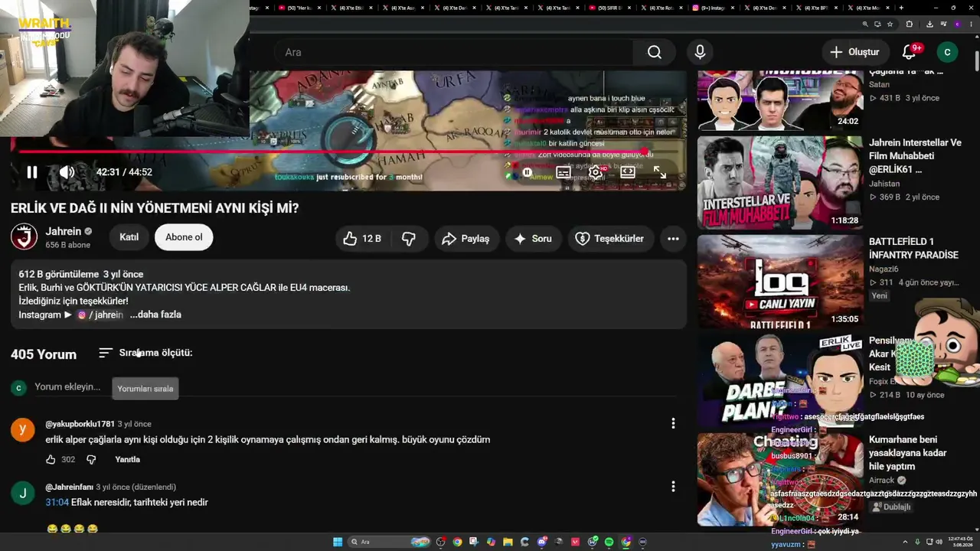
Task: Toggle autoplay in the video player
Action: [528, 172]
